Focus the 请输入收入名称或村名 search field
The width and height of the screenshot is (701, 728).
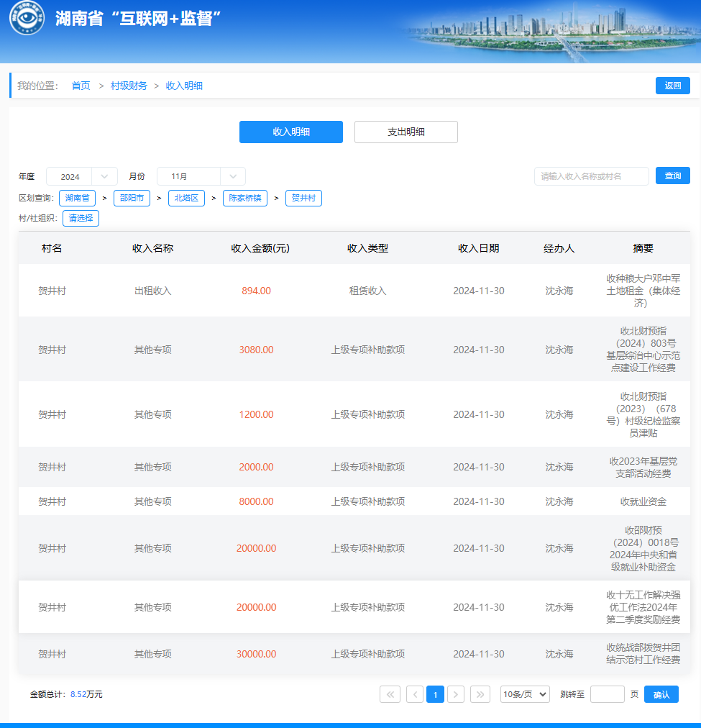pos(592,176)
